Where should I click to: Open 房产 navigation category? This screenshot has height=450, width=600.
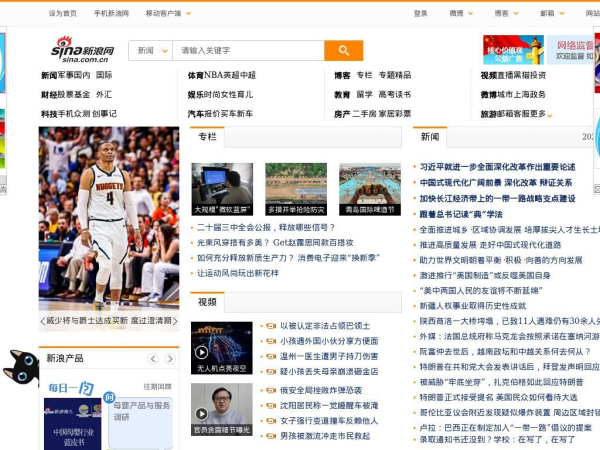pyautogui.click(x=342, y=114)
